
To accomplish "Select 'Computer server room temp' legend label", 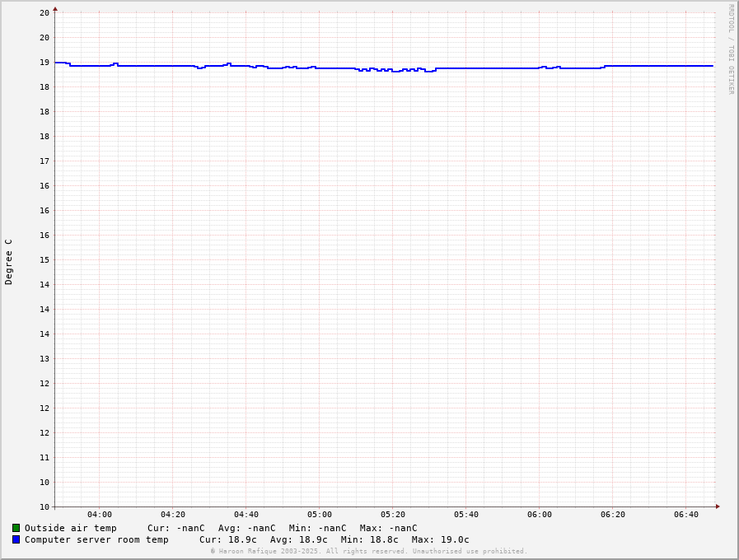I will point(96,539).
